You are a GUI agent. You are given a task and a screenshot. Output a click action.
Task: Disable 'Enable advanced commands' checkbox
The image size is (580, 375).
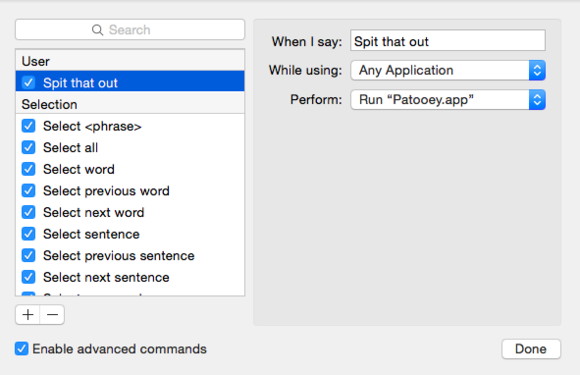click(x=21, y=348)
